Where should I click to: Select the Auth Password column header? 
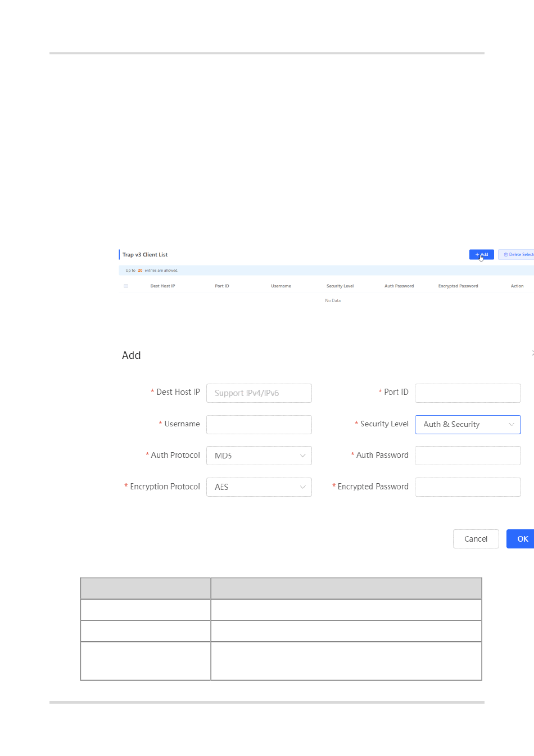click(x=399, y=286)
